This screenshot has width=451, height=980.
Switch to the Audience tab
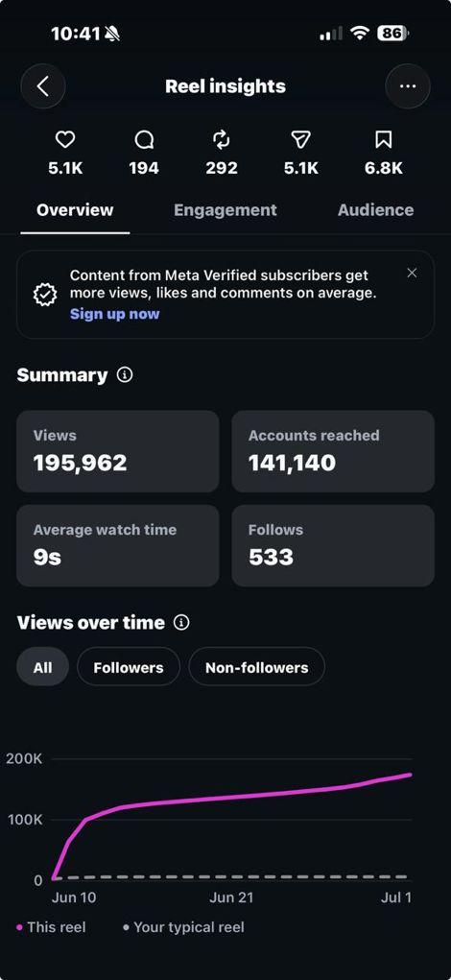[375, 210]
